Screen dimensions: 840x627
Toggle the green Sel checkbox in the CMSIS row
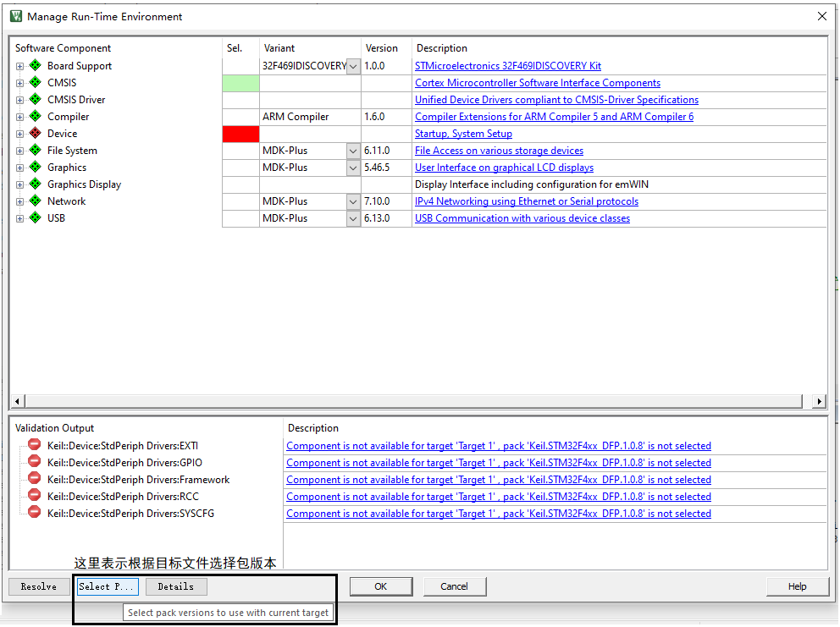point(240,82)
